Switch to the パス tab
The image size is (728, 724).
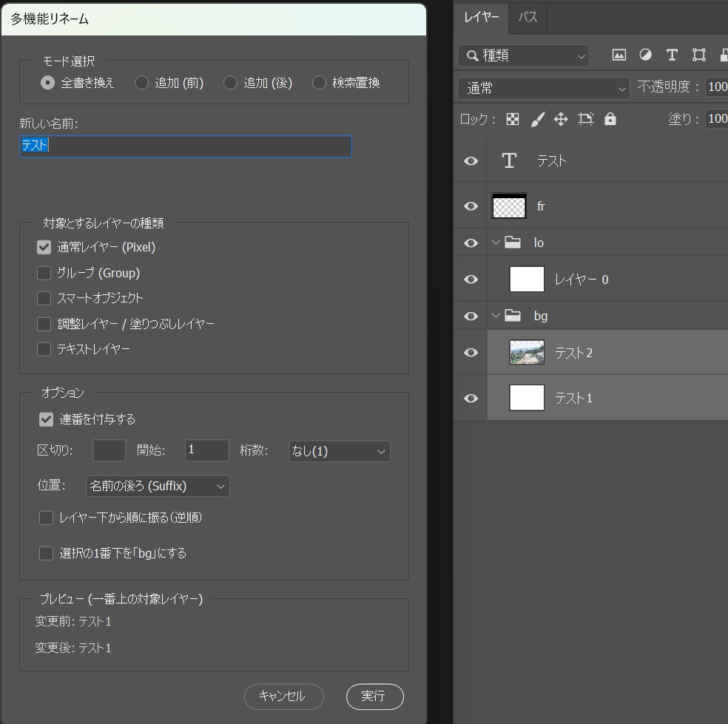pos(528,17)
